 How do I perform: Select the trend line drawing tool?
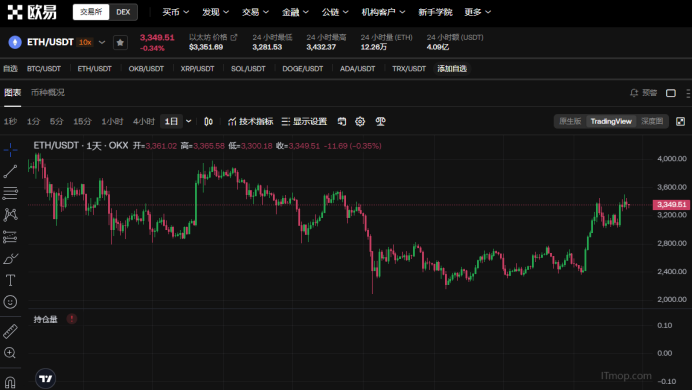11,172
